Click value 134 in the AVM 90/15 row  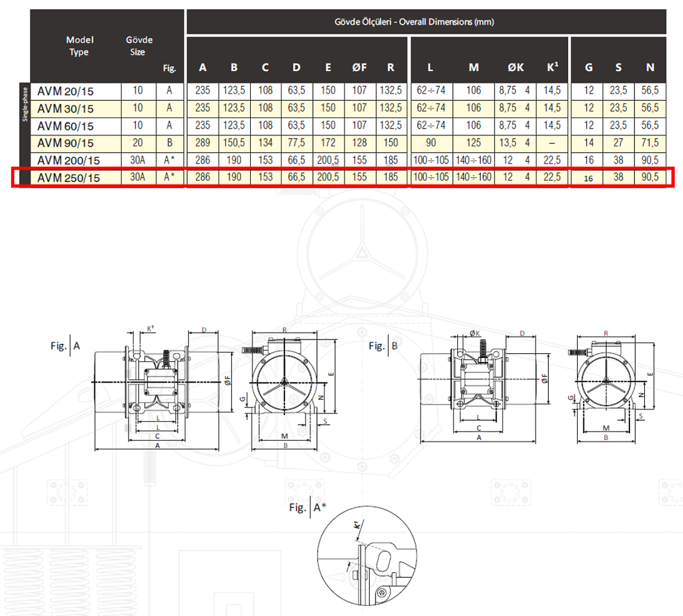(x=265, y=143)
